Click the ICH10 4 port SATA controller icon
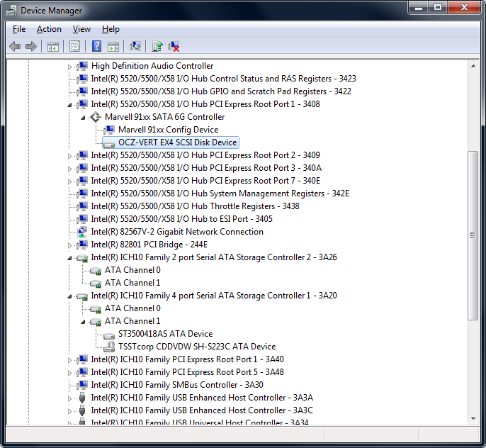This screenshot has height=448, width=486. (82, 296)
